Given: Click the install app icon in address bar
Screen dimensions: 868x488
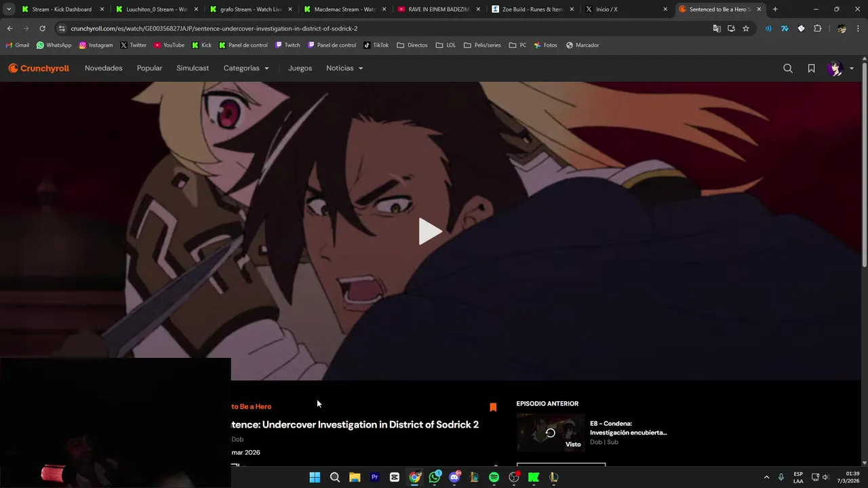Looking at the screenshot, I should [x=731, y=28].
